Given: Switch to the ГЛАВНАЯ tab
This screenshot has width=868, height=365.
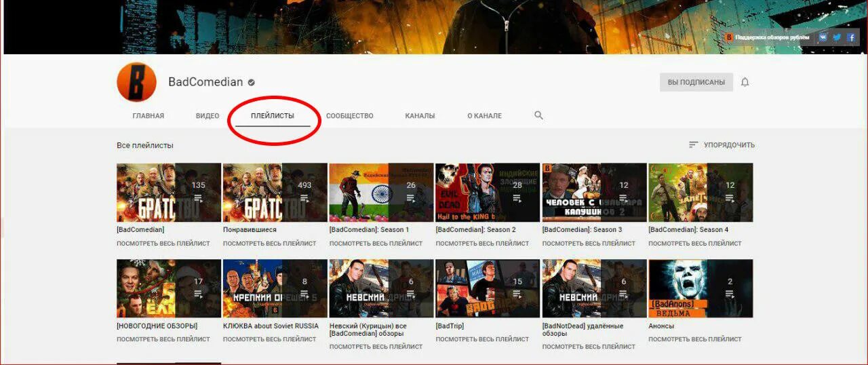Looking at the screenshot, I should click(148, 116).
